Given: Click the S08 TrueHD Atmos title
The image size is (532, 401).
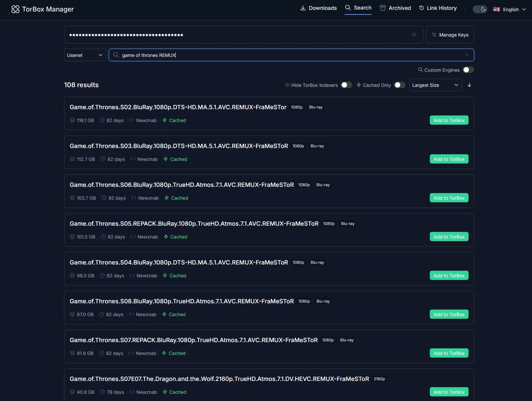Looking at the screenshot, I should point(182,301).
